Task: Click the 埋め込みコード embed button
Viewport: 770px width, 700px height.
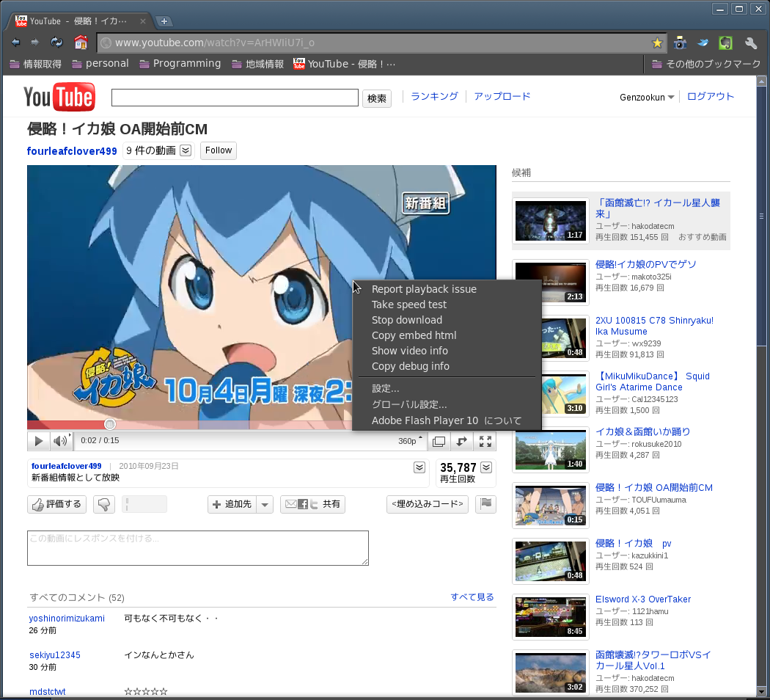Action: pyautogui.click(x=428, y=504)
